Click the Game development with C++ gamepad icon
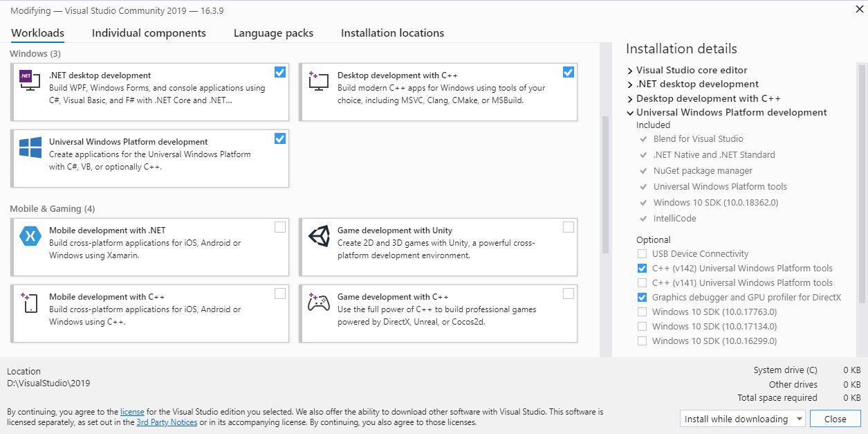Viewport: 868px width, 434px height. coord(318,302)
